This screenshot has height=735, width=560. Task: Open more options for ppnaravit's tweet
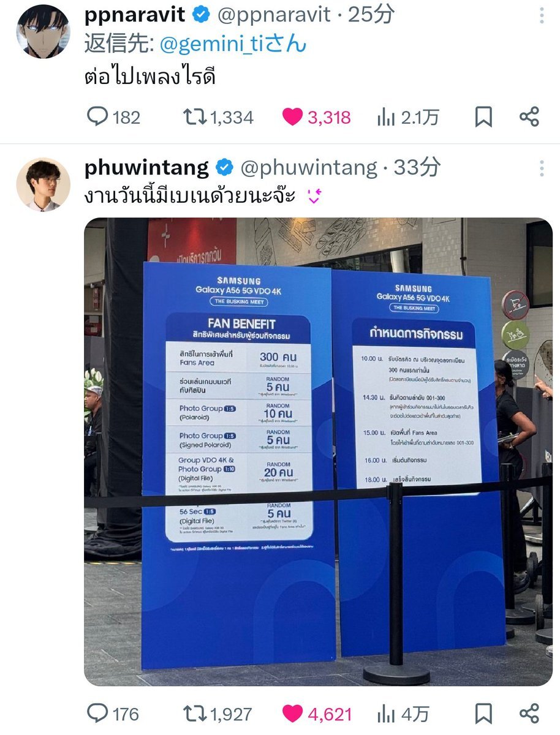click(541, 16)
